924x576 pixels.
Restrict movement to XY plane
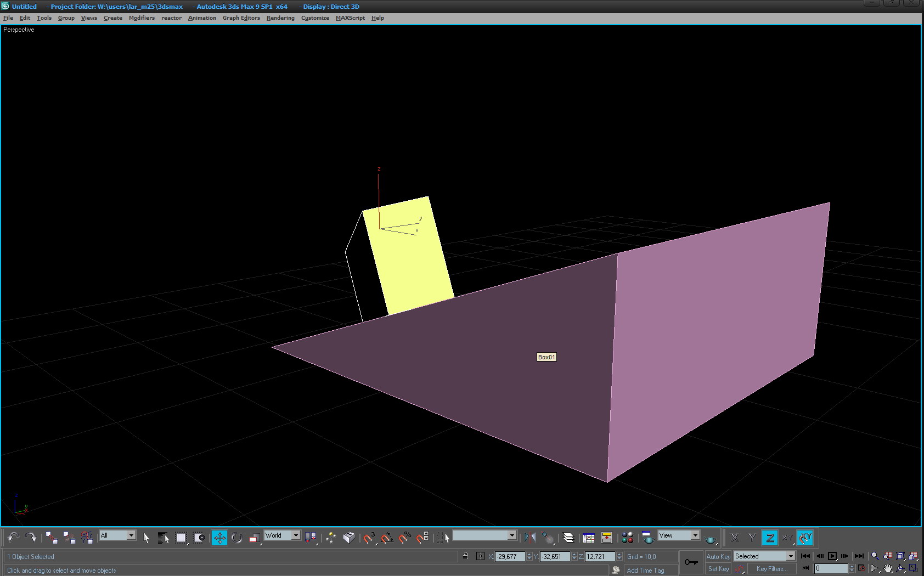(787, 538)
